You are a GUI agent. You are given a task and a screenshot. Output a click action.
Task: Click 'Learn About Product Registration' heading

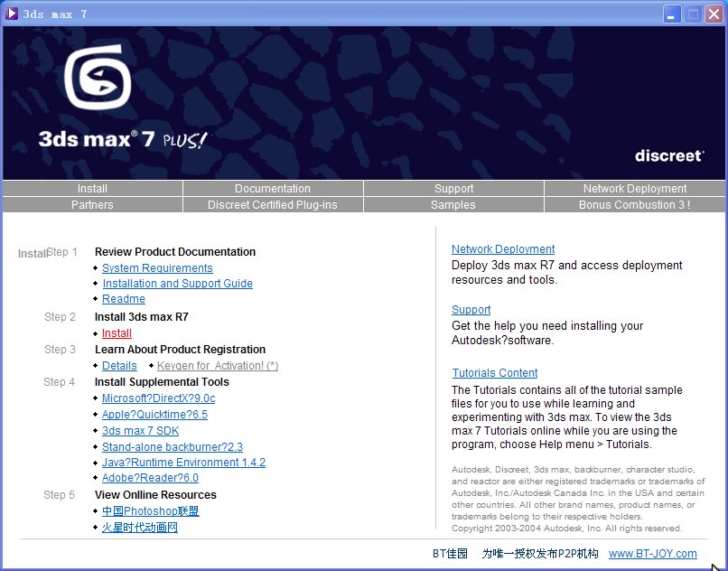pyautogui.click(x=180, y=350)
